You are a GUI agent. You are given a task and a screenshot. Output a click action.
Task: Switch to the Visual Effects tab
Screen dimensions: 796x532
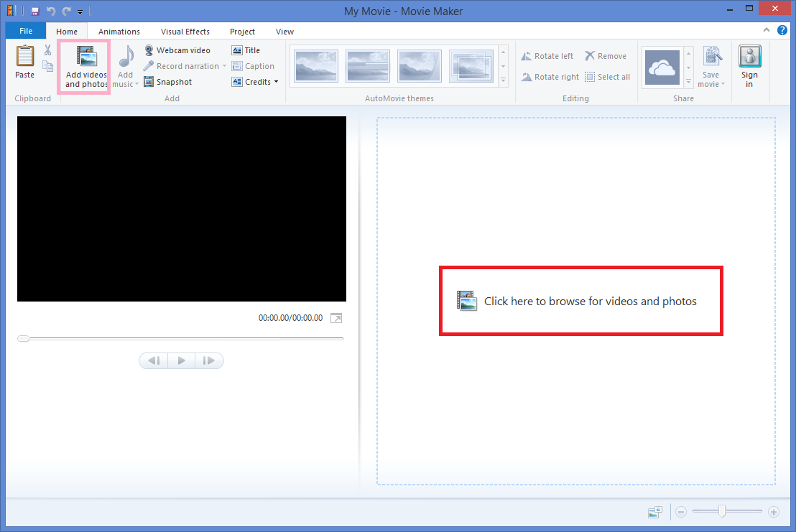(185, 32)
